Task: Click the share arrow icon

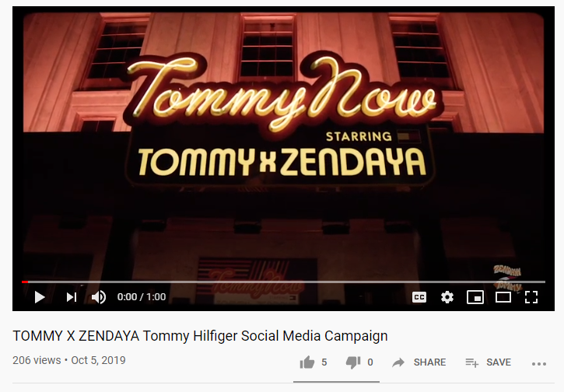Action: pos(398,362)
